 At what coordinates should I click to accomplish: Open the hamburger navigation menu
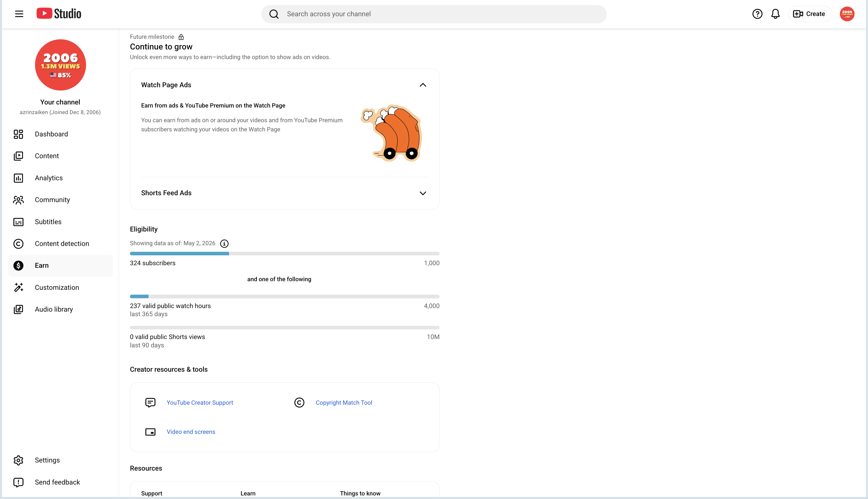point(19,14)
